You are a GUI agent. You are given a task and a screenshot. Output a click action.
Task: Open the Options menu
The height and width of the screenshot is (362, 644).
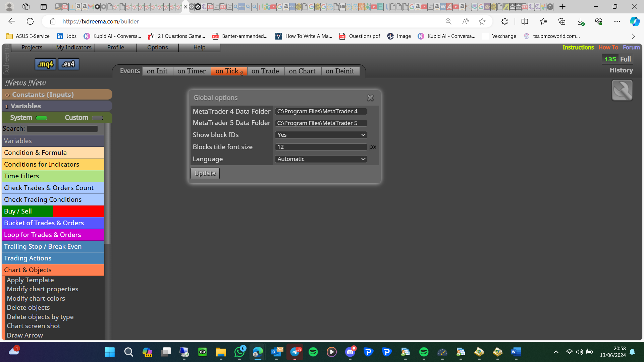pyautogui.click(x=158, y=47)
